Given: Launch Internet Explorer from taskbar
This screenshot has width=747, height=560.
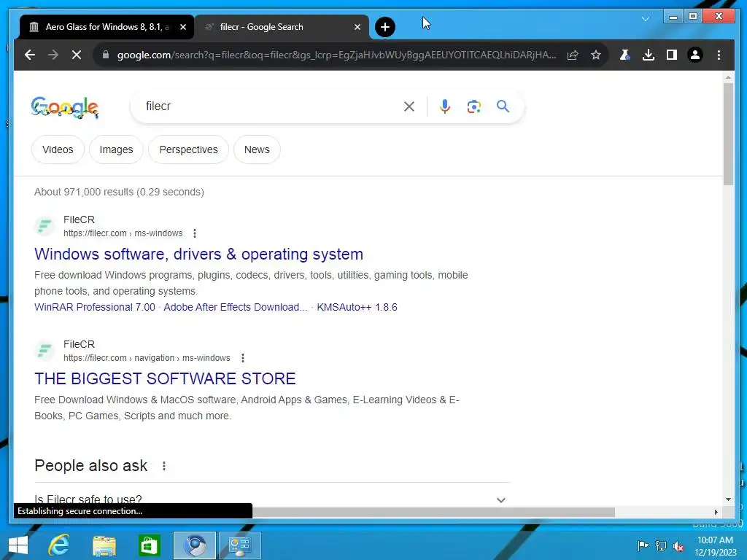Looking at the screenshot, I should click(59, 545).
